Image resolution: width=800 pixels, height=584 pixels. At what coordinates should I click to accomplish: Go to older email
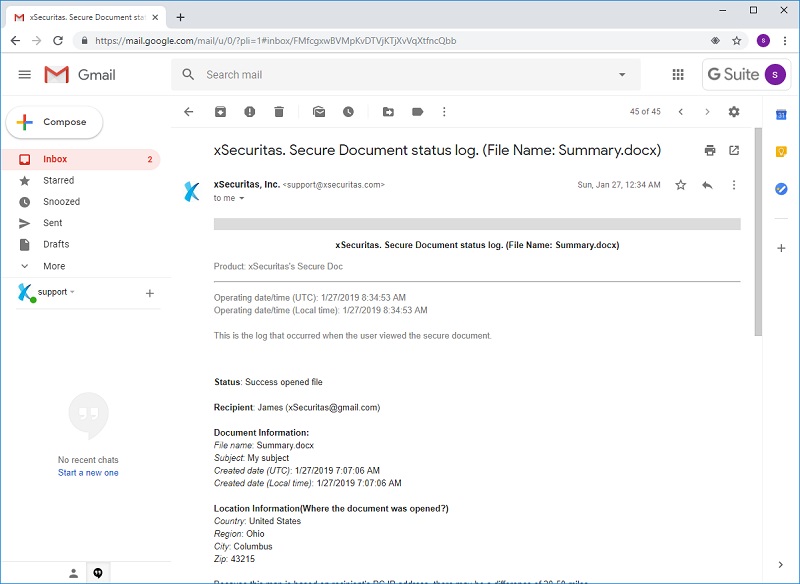[707, 112]
